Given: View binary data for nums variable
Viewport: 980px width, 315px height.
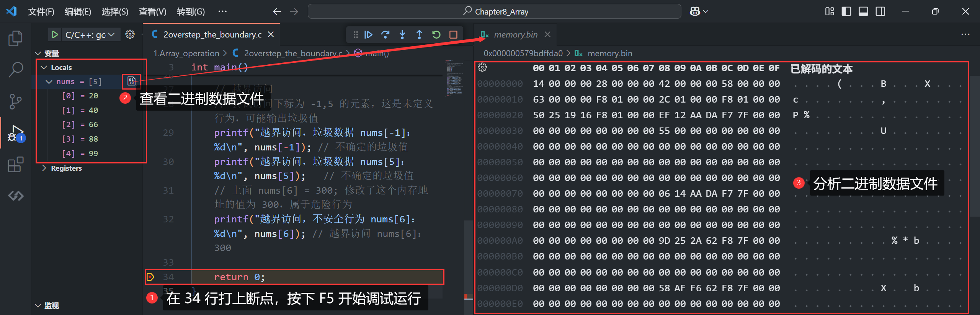Looking at the screenshot, I should point(131,81).
